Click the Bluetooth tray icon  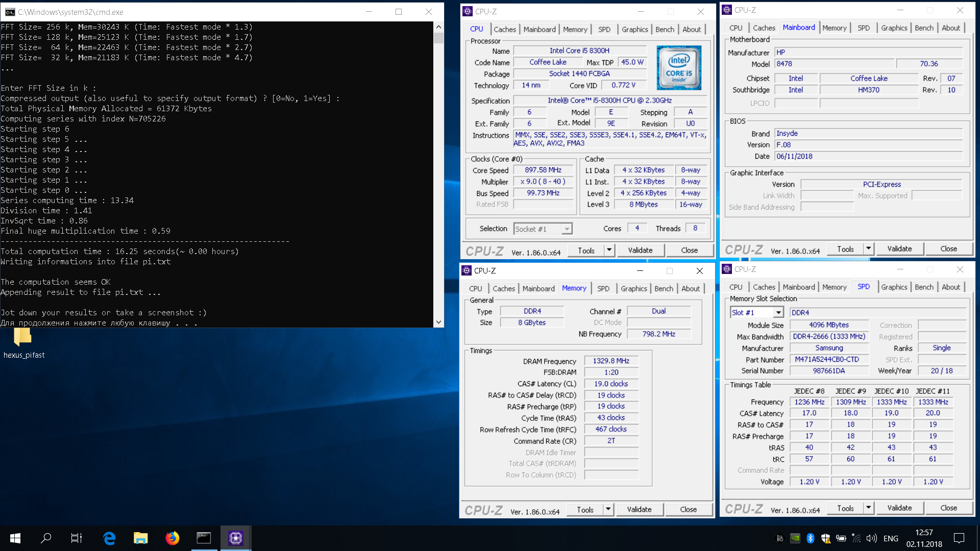click(x=810, y=538)
